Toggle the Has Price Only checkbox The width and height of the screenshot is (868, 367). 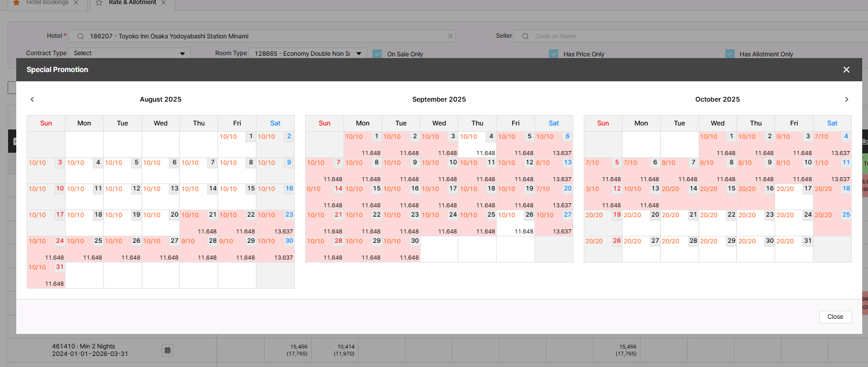pyautogui.click(x=554, y=54)
